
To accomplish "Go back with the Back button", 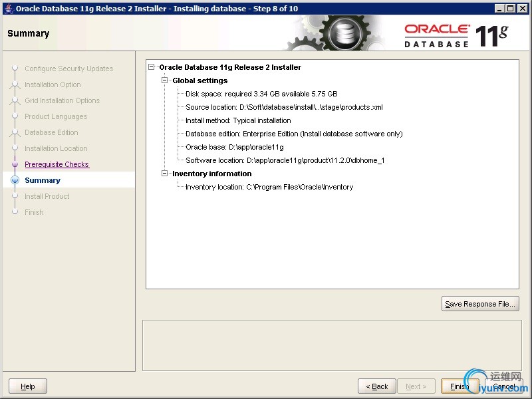I will click(x=376, y=386).
